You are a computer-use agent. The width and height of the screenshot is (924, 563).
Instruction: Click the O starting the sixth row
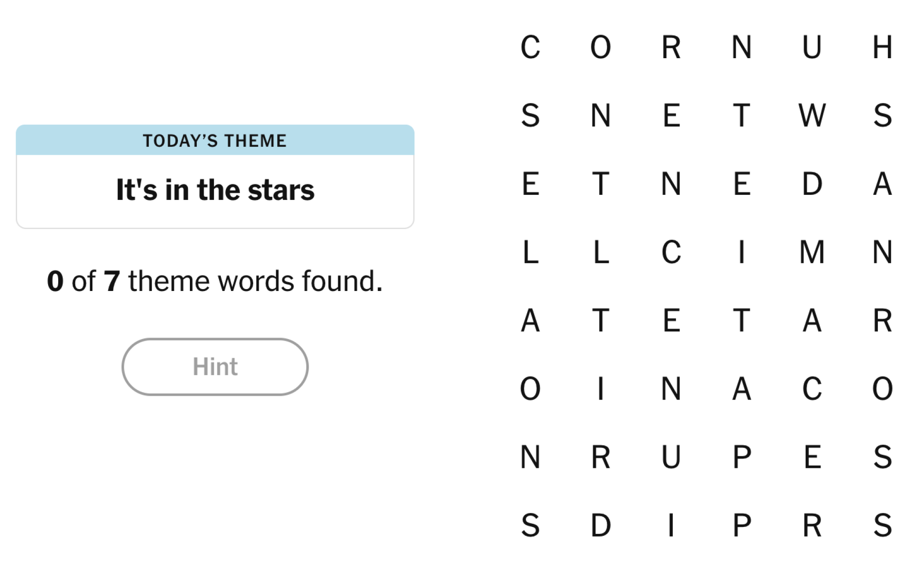pos(530,388)
